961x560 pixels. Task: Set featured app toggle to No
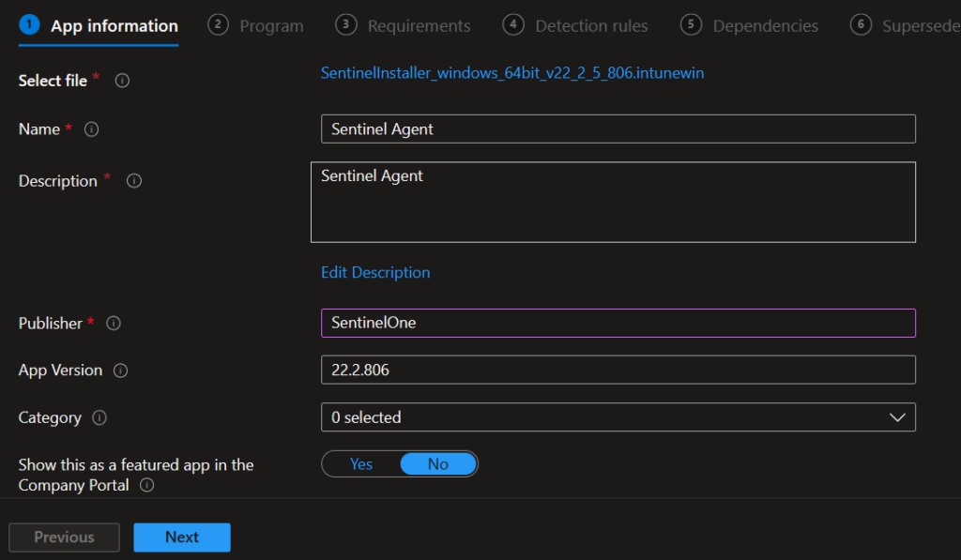(437, 464)
